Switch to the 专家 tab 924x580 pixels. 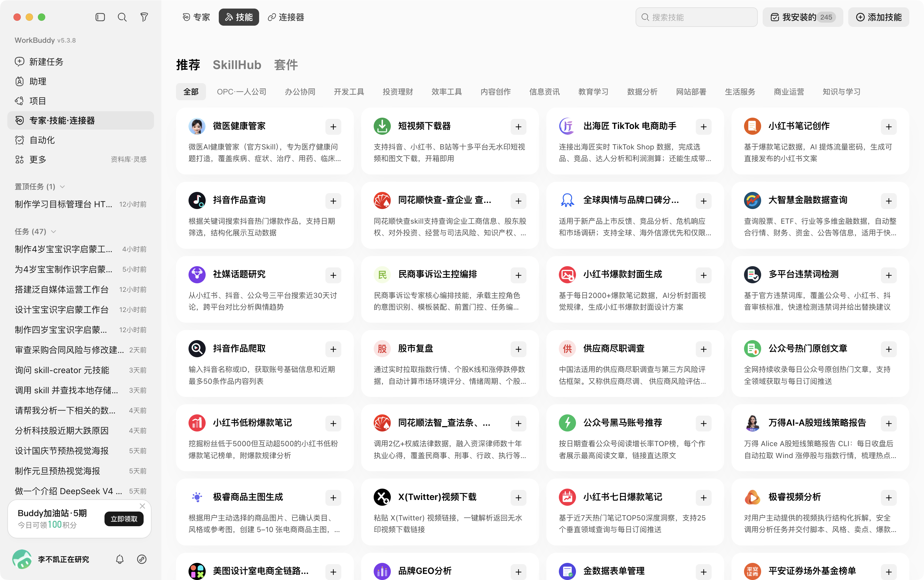[196, 17]
